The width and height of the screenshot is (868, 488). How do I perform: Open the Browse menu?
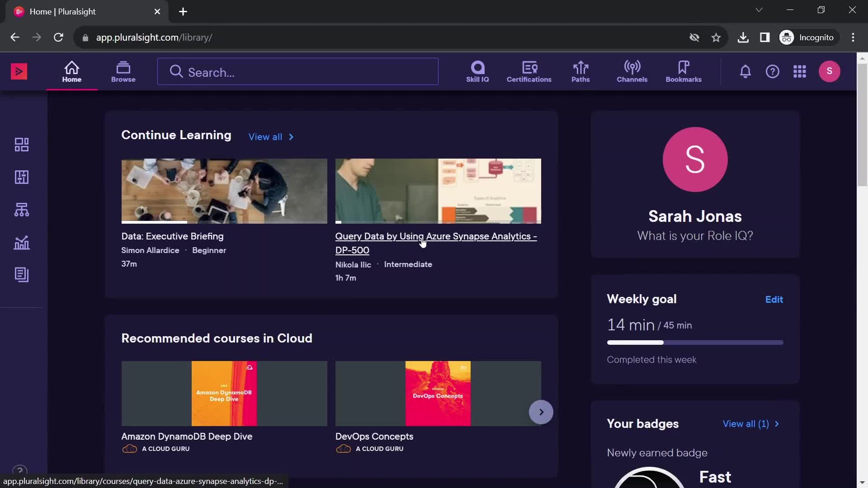(123, 71)
